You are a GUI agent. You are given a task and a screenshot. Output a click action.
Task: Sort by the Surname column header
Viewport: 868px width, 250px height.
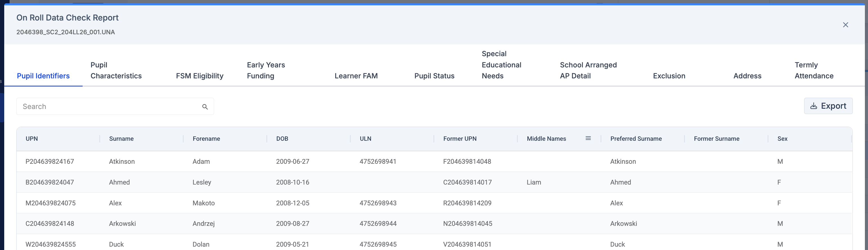[x=121, y=139]
